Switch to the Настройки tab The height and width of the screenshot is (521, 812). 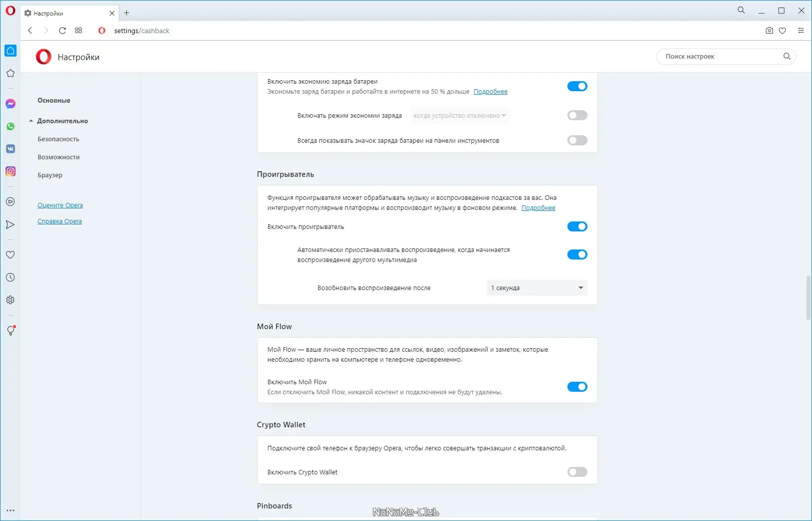point(69,14)
